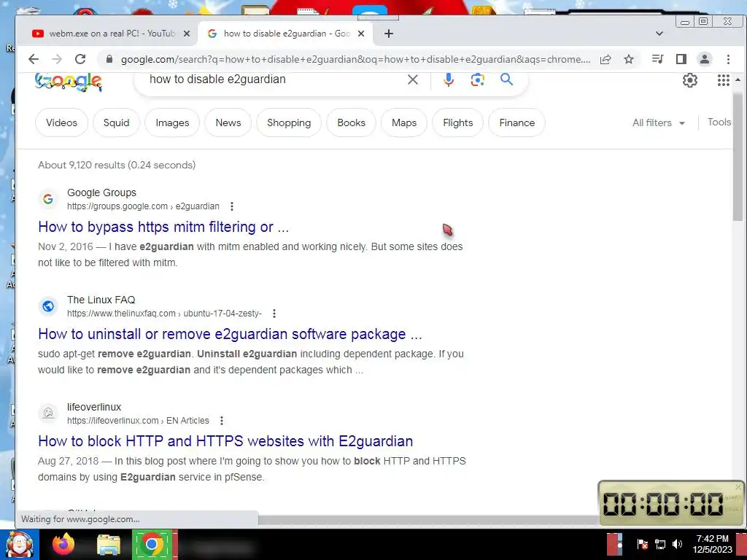Open options for the Google Groups result

pos(232,206)
